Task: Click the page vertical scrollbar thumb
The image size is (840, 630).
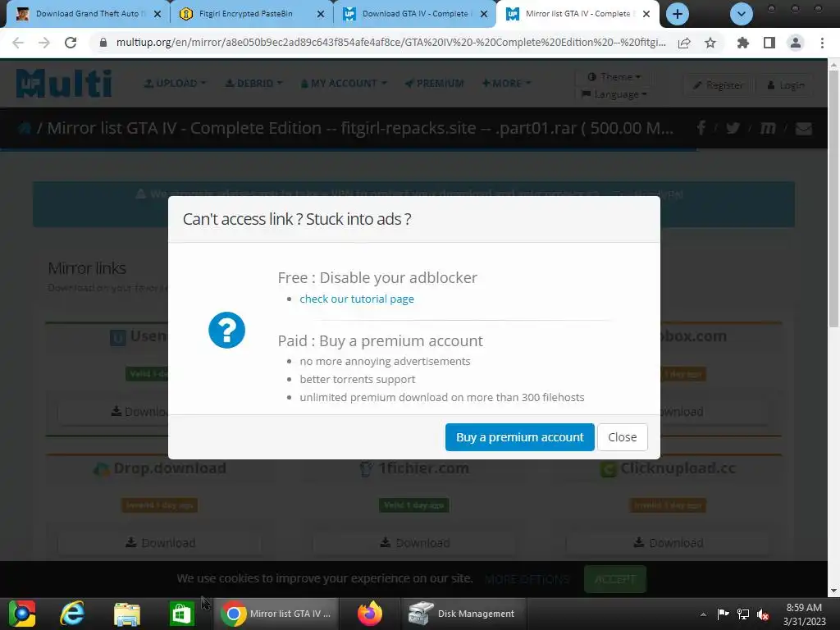Action: 833,199
